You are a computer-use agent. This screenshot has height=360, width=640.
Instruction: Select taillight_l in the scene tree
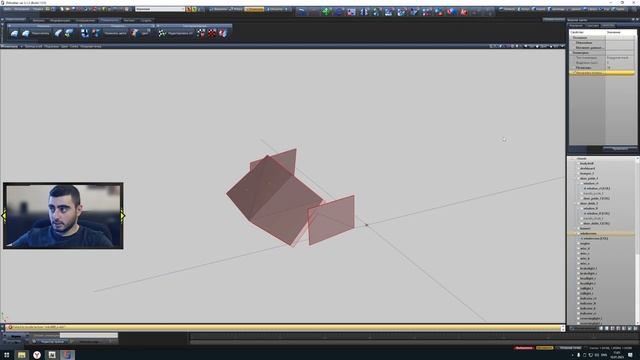pyautogui.click(x=587, y=288)
